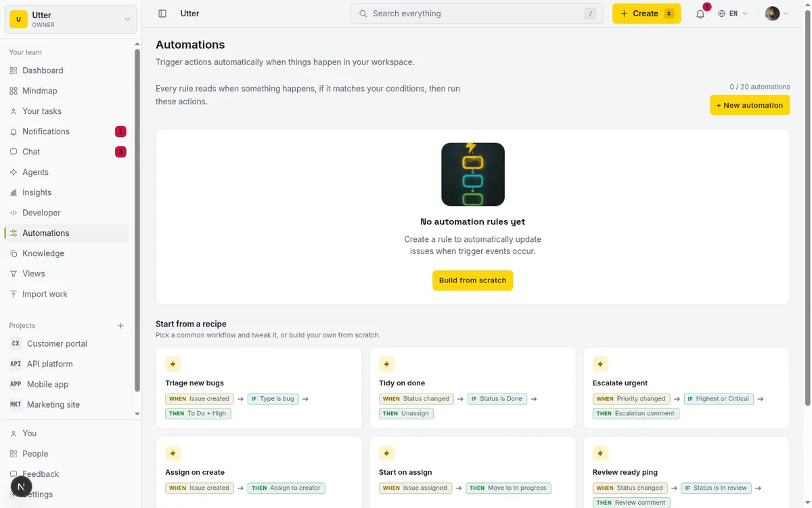Click the New automation button

click(x=749, y=105)
